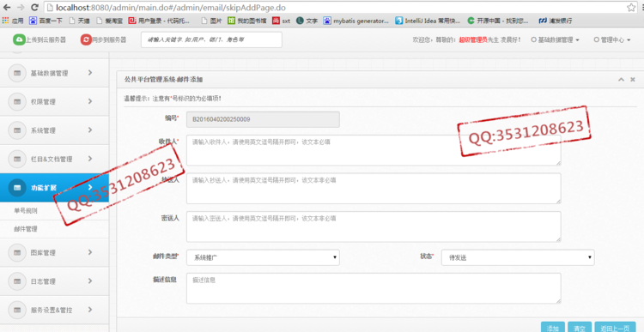
Task: Reload the page with the refresh icon
Action: 35,8
